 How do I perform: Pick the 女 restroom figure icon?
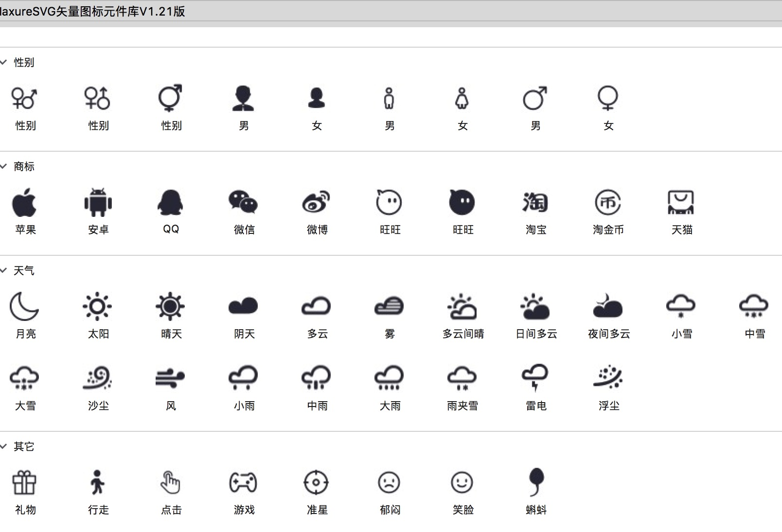pos(462,98)
